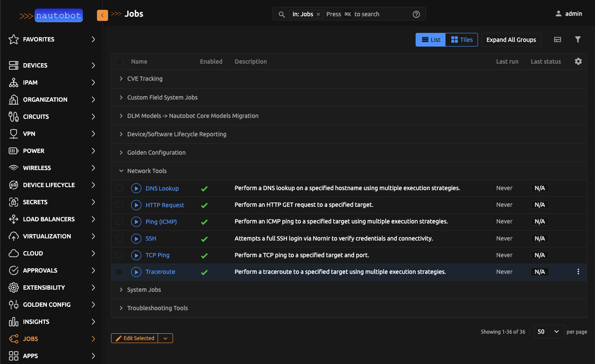Open the table column settings gear
This screenshot has height=364, width=595.
point(578,61)
